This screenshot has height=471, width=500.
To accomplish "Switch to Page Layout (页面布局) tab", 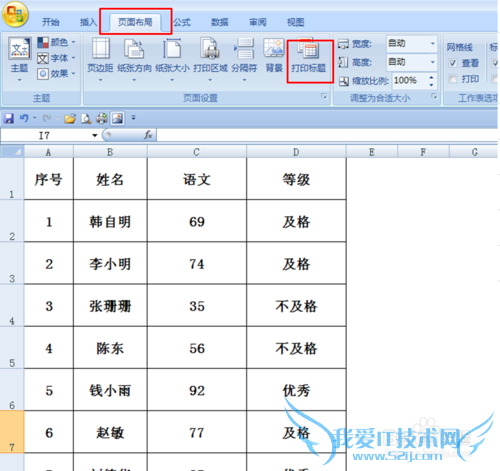I will pyautogui.click(x=135, y=22).
